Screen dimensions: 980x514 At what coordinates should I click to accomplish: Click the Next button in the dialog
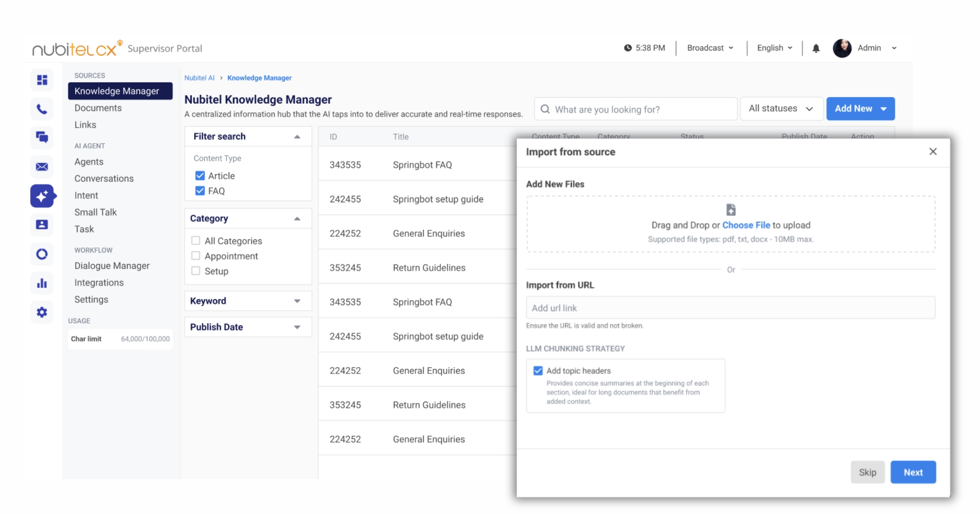tap(913, 472)
